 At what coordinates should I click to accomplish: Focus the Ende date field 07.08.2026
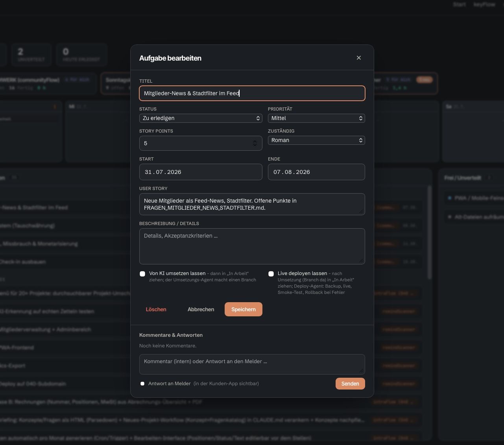[316, 172]
